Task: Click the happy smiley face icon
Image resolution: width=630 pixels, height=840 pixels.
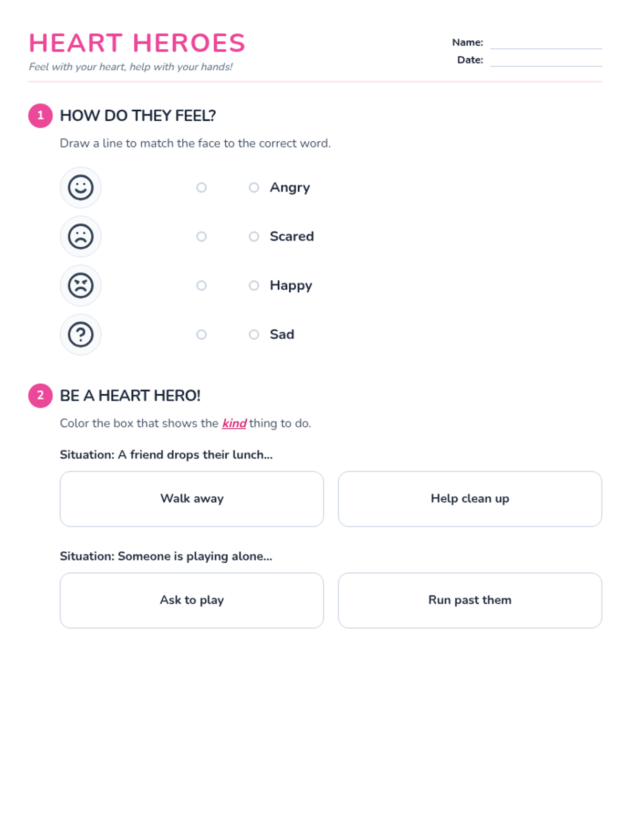Action: click(x=80, y=187)
